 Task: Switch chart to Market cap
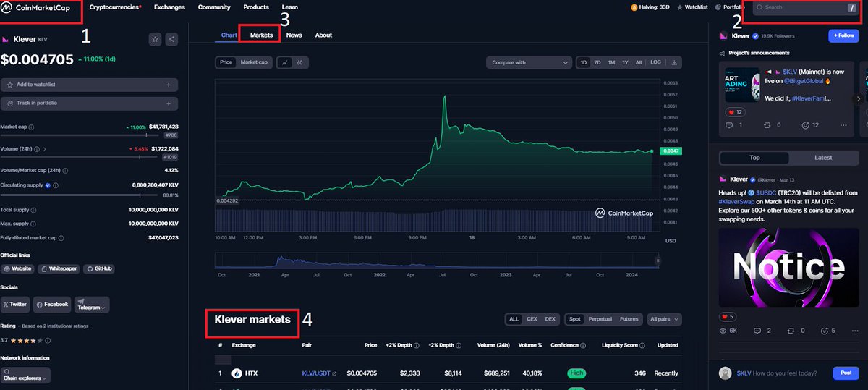[x=254, y=62]
